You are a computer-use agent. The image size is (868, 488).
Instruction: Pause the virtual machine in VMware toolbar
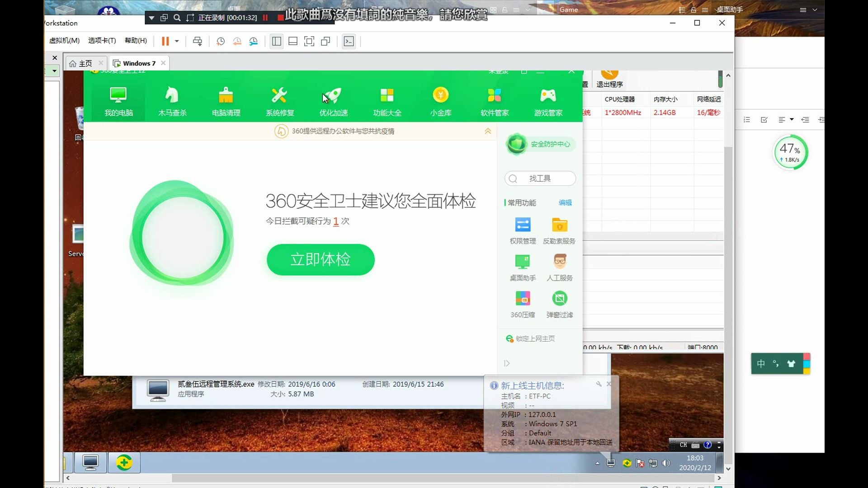[165, 41]
